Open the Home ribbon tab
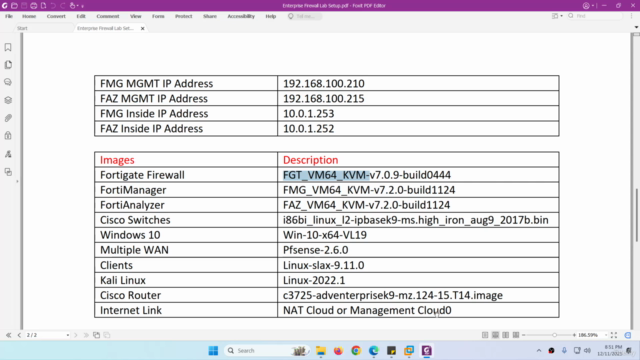This screenshot has height=360, width=640. (x=29, y=16)
